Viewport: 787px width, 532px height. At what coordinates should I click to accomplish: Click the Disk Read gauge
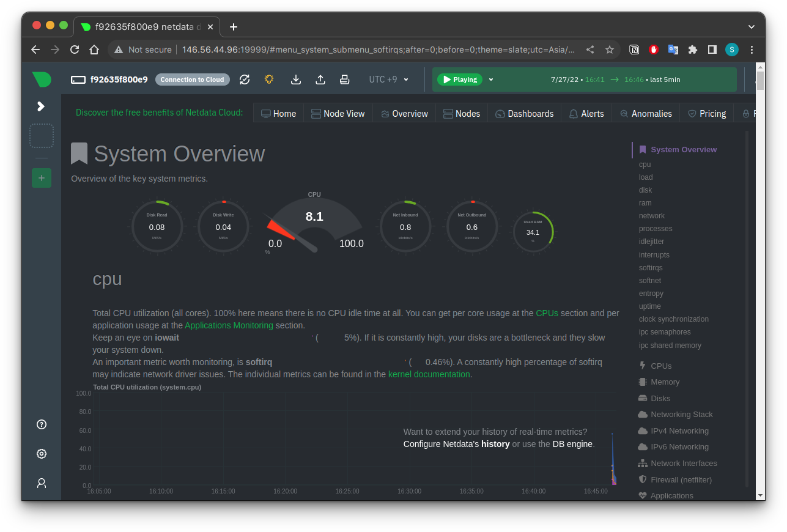[157, 226]
